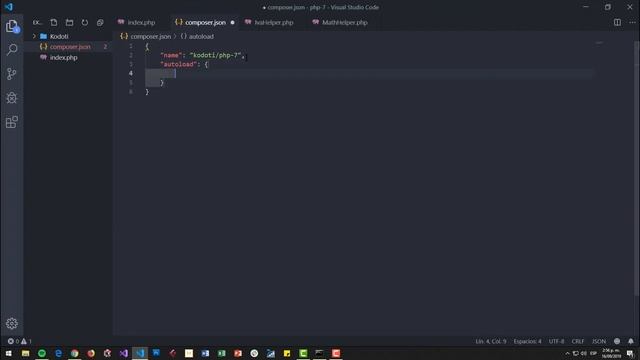Switch to the composer.json tab
This screenshot has height=360, width=640.
pos(205,22)
